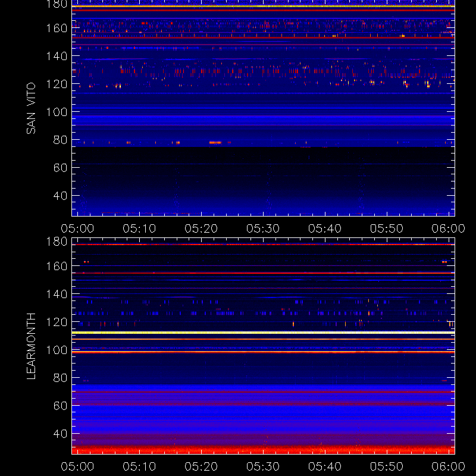Select the 100 tick label on SAN VITO plot
The height and width of the screenshot is (476, 476).
click(x=57, y=112)
